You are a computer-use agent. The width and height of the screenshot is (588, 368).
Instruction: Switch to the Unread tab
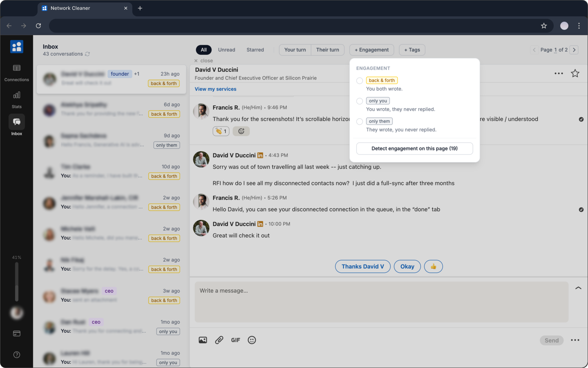(227, 50)
